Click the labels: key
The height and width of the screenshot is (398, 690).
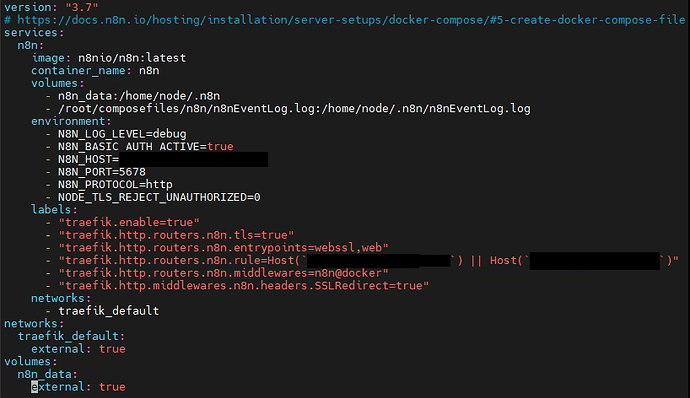coord(54,210)
